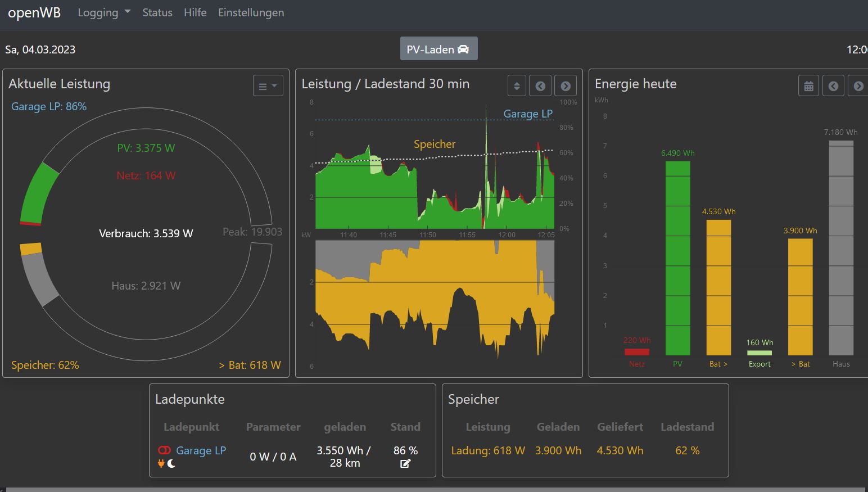Go forward in the Leistung / Ladestand graph
Viewport: 868px width, 492px height.
click(566, 86)
